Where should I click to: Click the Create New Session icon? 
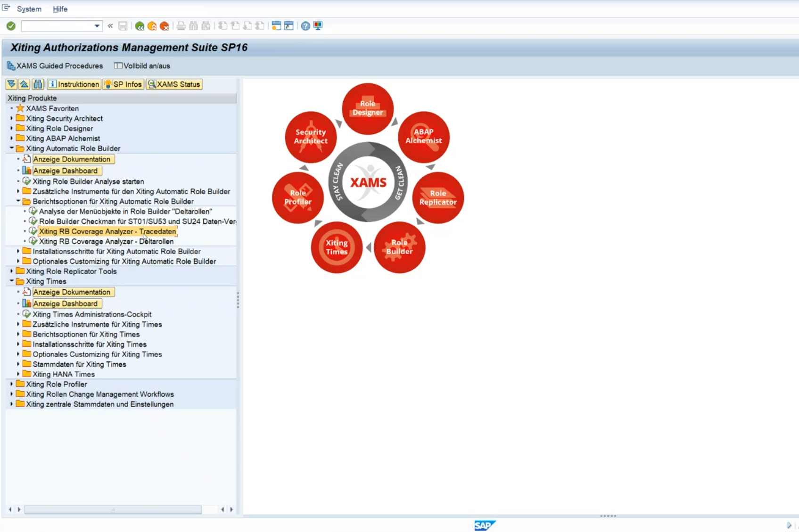click(x=276, y=26)
